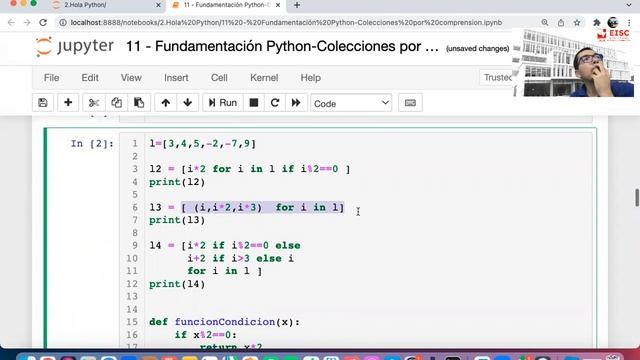The height and width of the screenshot is (360, 640).
Task: Restart kernel and run all with fast-forward icon
Action: (x=296, y=103)
